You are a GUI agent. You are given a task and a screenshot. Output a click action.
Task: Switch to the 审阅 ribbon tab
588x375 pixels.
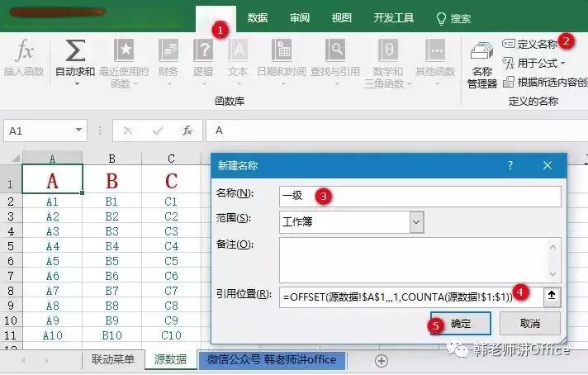[x=300, y=17]
